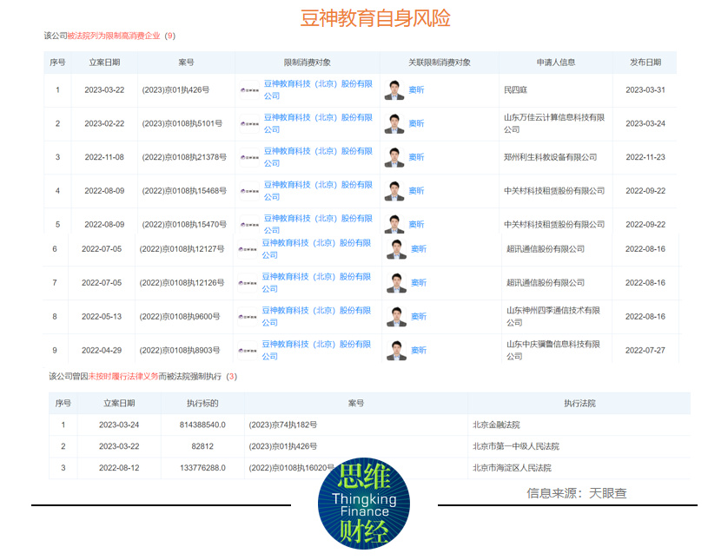
Task: Click company logo in row with case 京0108执12126号
Action: (x=248, y=282)
